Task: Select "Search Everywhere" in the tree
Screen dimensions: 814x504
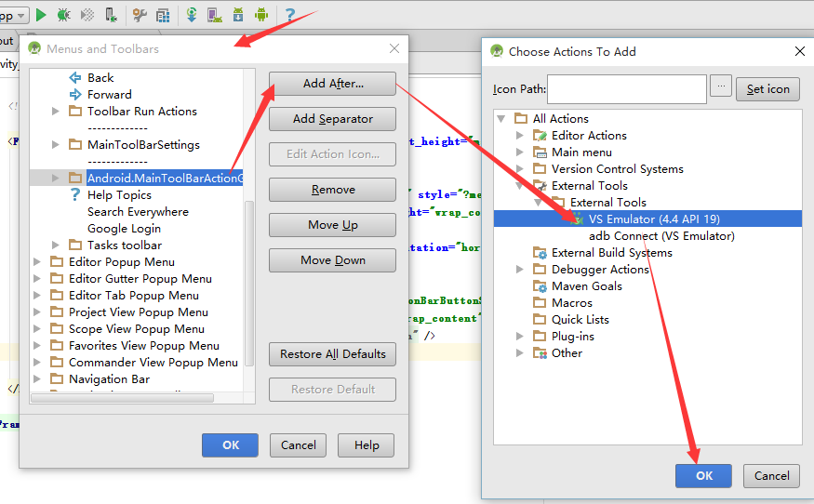Action: tap(138, 212)
